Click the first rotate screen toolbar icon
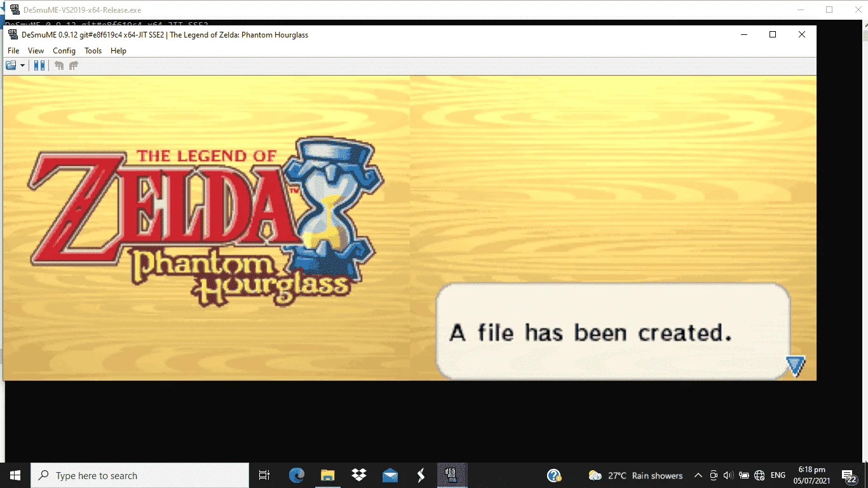This screenshot has width=868, height=488. tap(59, 65)
